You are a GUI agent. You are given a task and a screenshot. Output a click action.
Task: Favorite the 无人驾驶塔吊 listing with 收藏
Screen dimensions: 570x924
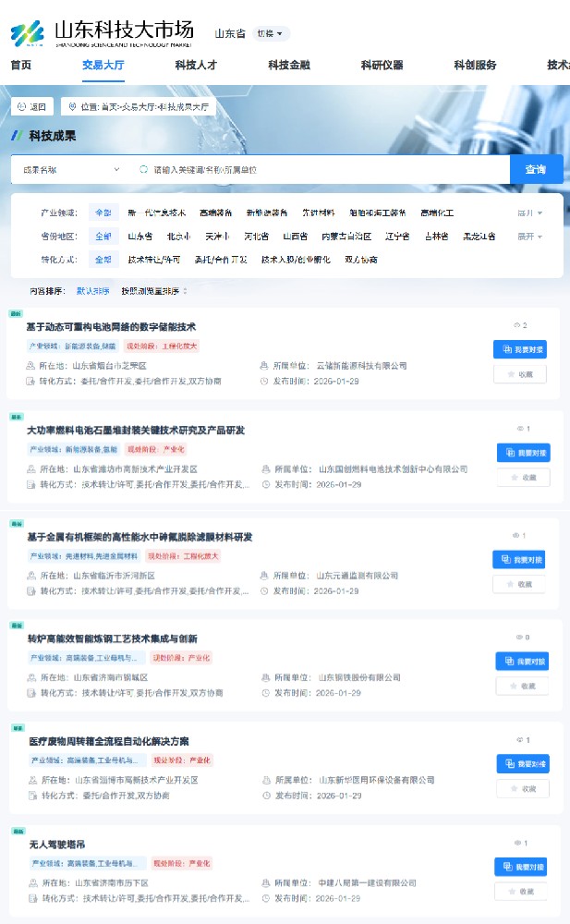(x=521, y=892)
